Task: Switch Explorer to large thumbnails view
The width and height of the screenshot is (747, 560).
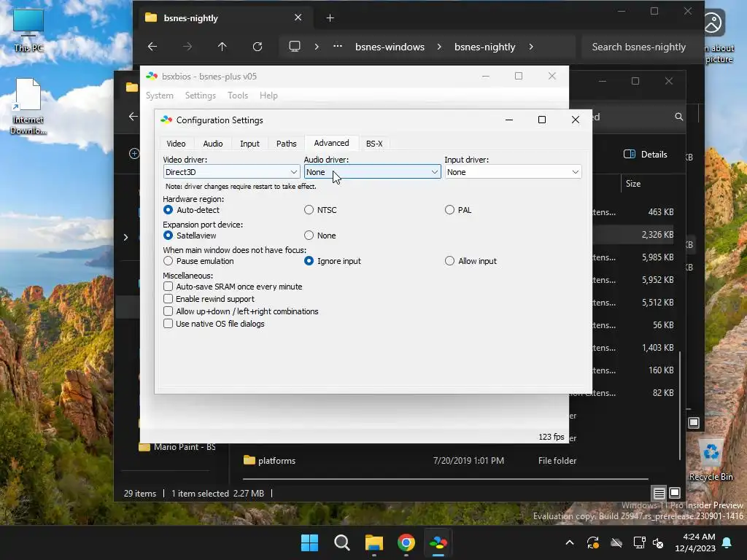Action: 675,493
